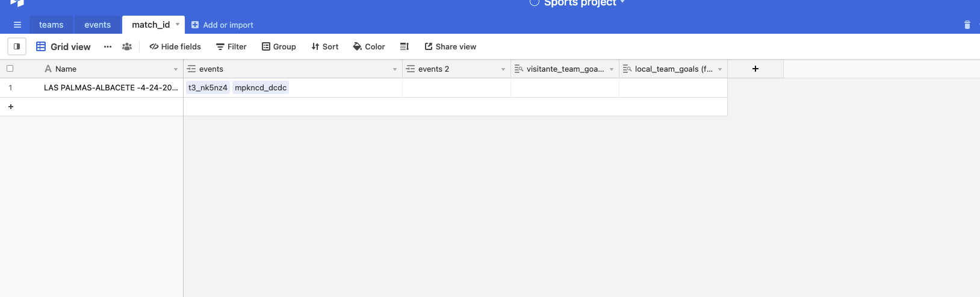
Task: Click row number 1
Action: pyautogui.click(x=10, y=87)
